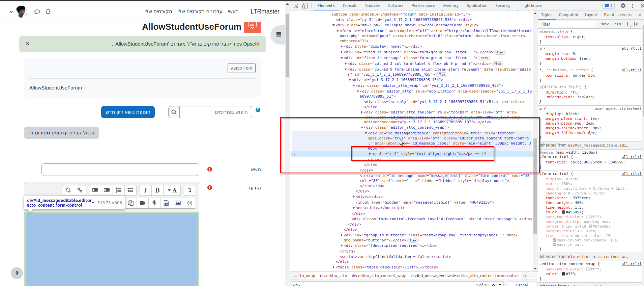Click the toolbar expand arrow button in editor

(x=190, y=190)
